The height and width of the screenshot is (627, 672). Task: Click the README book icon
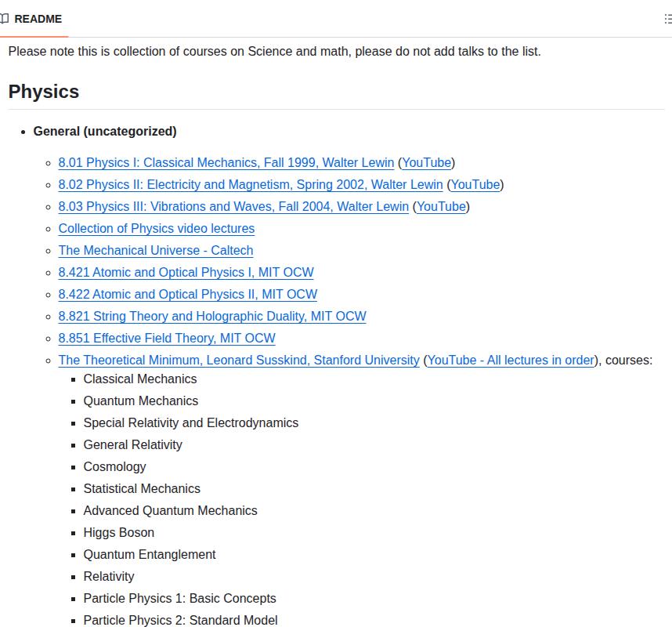[4, 19]
